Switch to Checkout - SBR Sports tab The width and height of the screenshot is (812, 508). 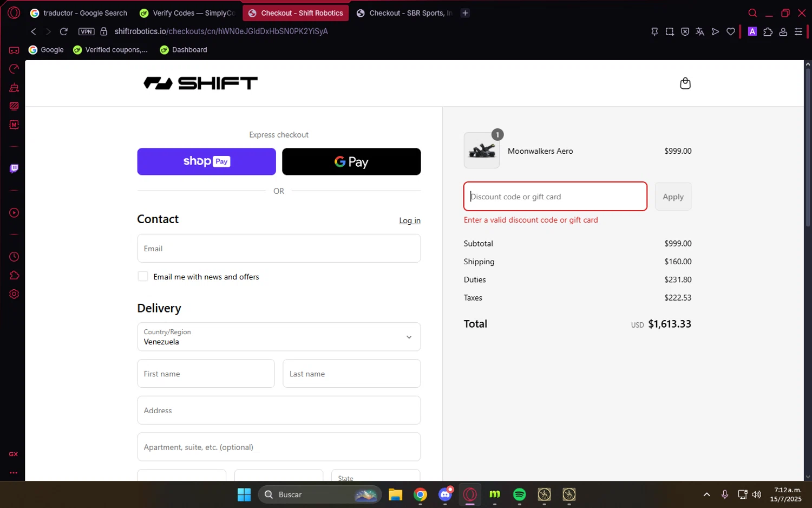tap(404, 13)
